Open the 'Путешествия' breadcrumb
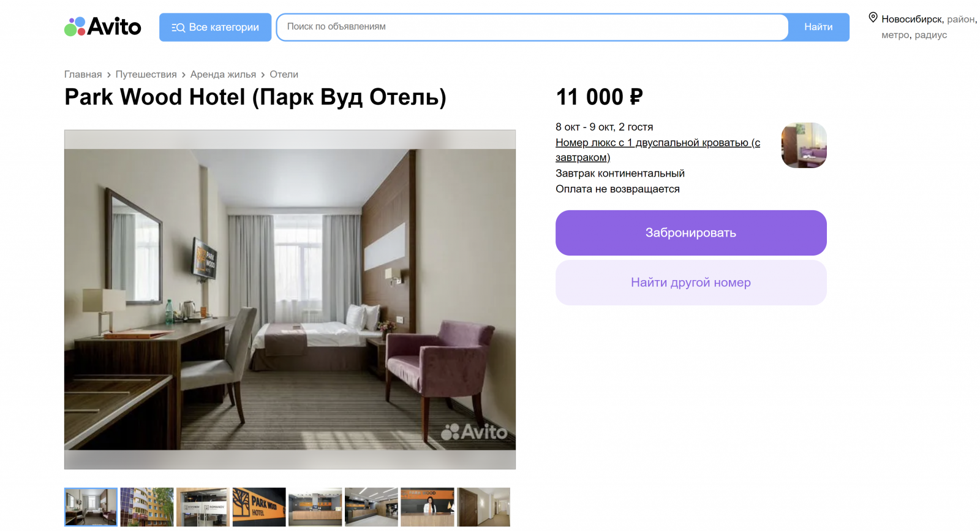Viewport: 980px width, 532px height. tap(146, 74)
